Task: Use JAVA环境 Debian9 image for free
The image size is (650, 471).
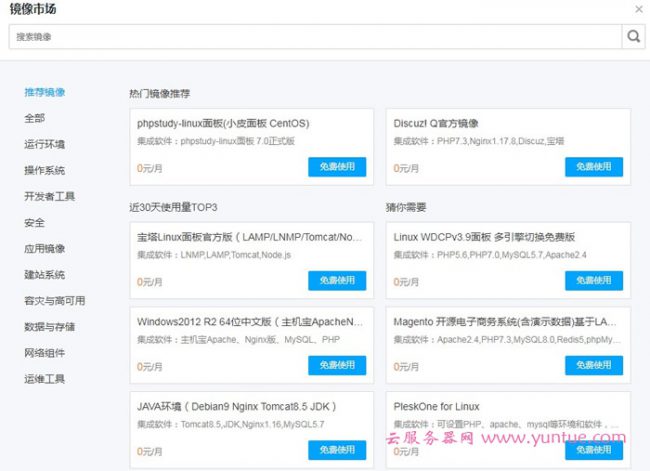Action: pyautogui.click(x=337, y=450)
